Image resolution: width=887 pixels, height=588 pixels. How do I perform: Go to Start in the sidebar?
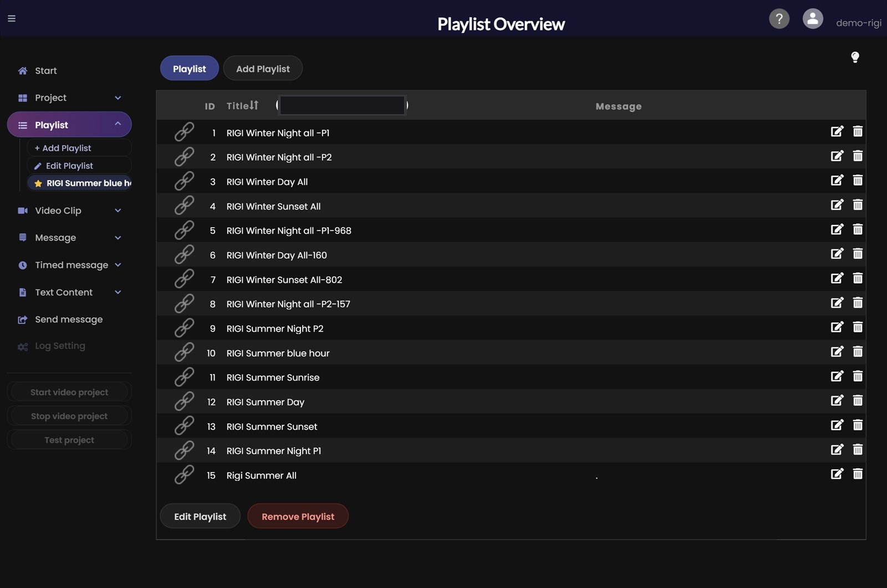pos(45,70)
